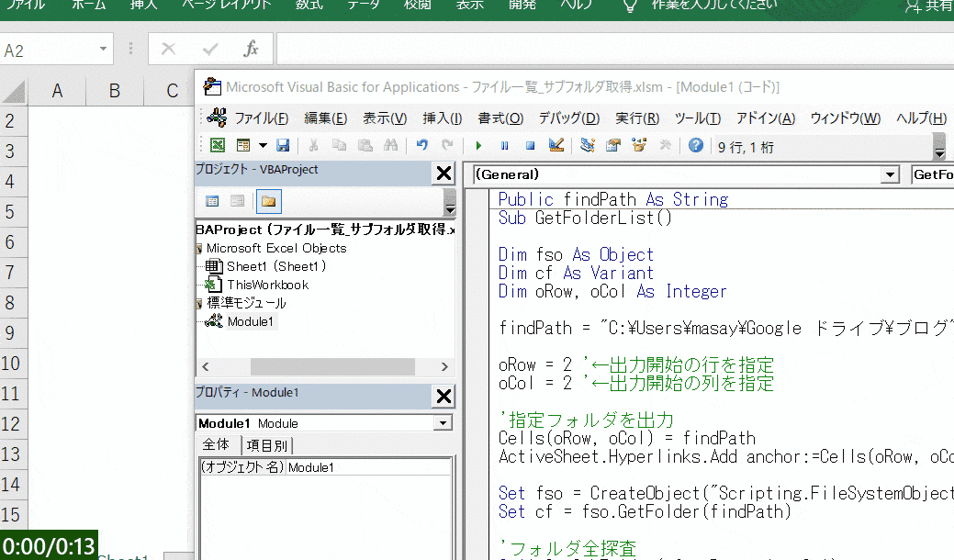Close the プロジェクト - VBAProject panel
Viewport: 954px width, 560px height.
[x=444, y=174]
